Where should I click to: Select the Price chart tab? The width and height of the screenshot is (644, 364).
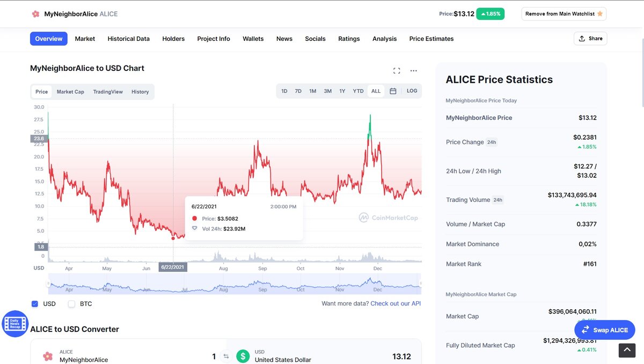coord(42,92)
